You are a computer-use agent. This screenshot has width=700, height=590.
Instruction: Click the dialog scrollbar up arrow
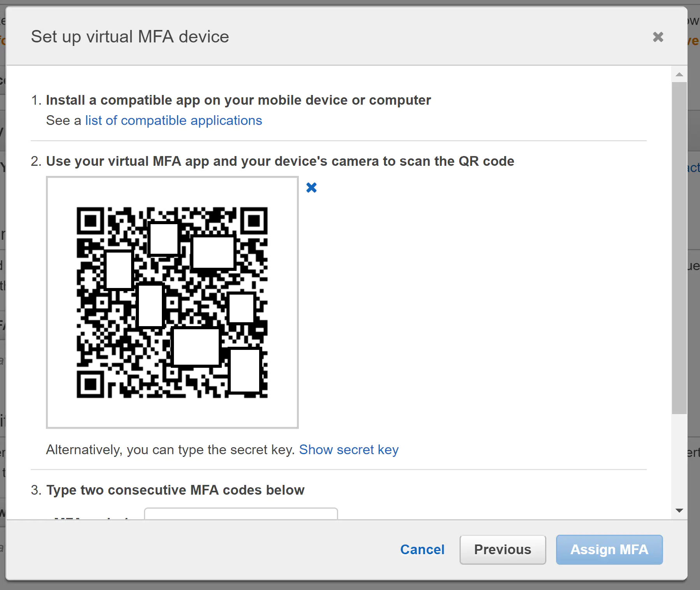click(x=679, y=74)
